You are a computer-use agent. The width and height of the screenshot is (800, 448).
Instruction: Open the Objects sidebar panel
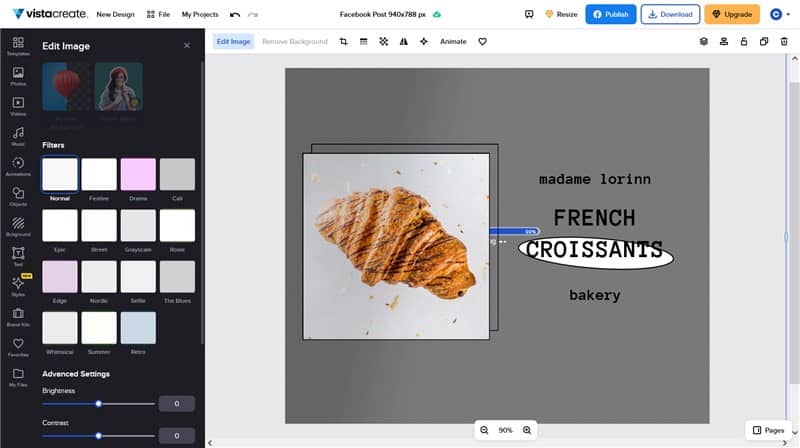point(18,196)
